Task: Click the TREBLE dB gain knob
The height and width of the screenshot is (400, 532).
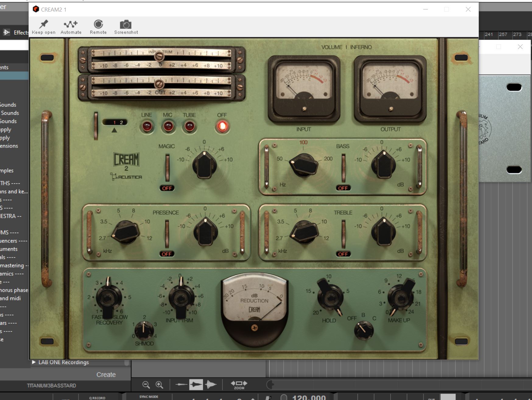Action: 384,232
